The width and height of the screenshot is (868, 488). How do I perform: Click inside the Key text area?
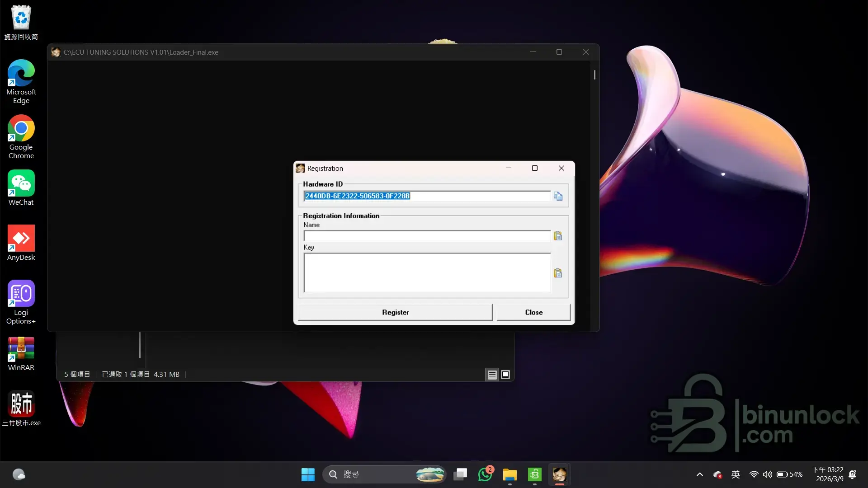(427, 272)
